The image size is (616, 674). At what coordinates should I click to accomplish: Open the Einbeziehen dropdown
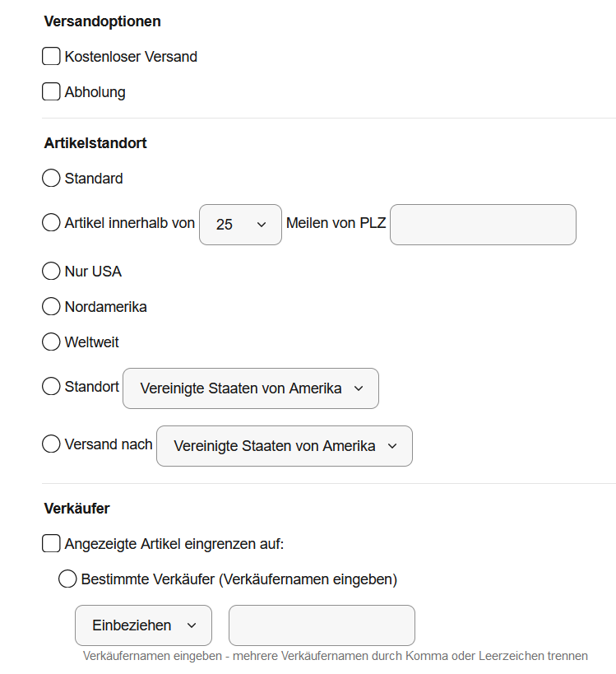(143, 625)
